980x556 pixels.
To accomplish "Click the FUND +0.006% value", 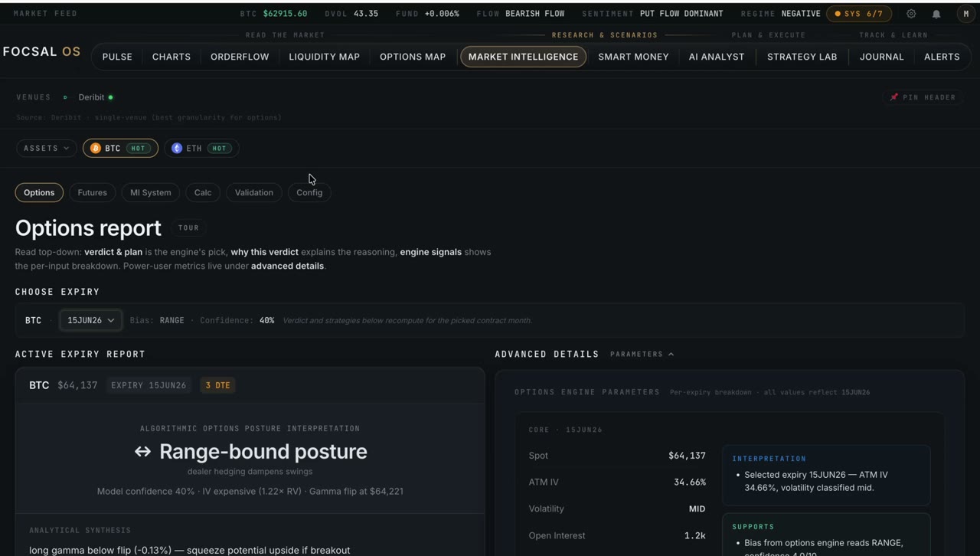I will (443, 14).
